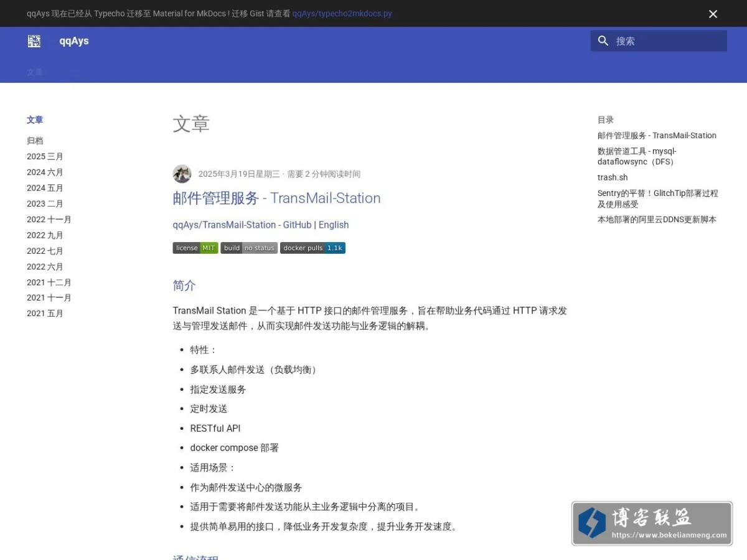747x560 pixels.
Task: Click the search magnifier icon
Action: click(x=603, y=41)
